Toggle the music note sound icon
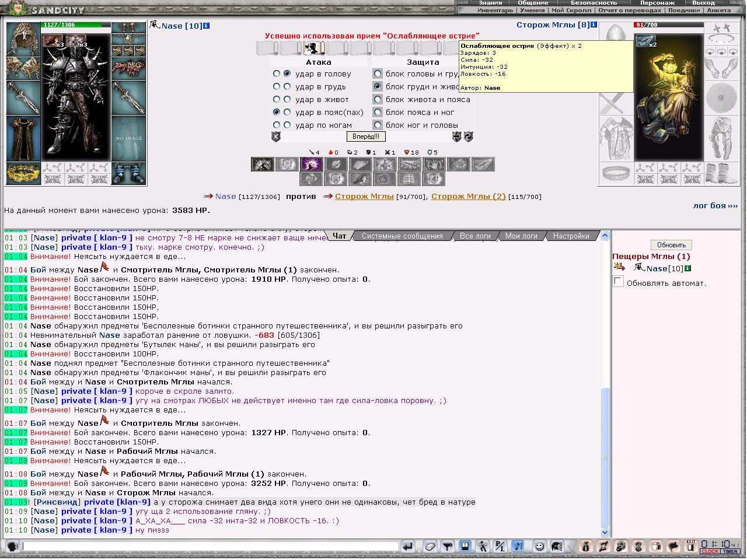Viewport: 747px width, 560px height. click(518, 547)
